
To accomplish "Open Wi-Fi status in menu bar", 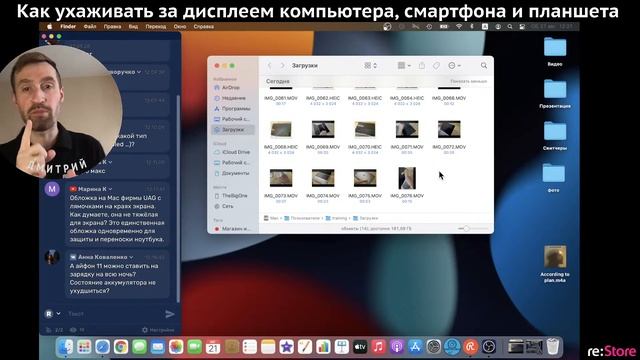I will click(459, 27).
